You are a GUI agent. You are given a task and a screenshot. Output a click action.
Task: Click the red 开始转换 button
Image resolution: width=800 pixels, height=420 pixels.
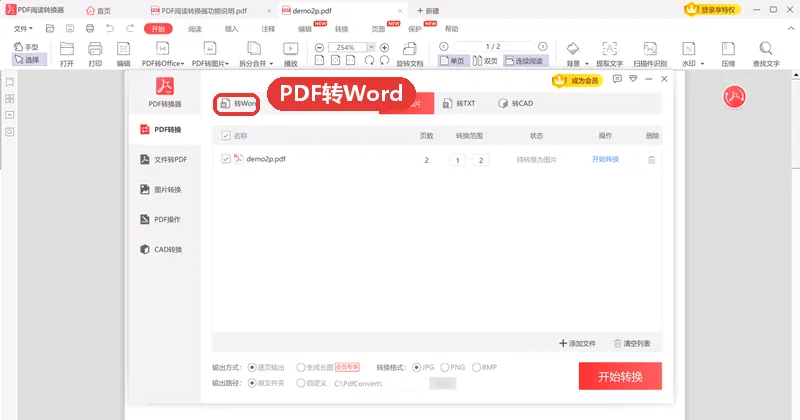pos(620,377)
